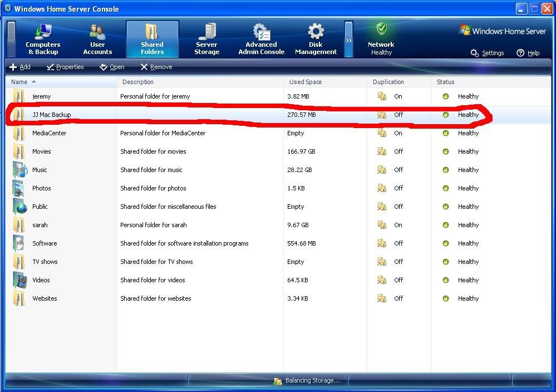
Task: Select the Music folder icon
Action: click(19, 170)
